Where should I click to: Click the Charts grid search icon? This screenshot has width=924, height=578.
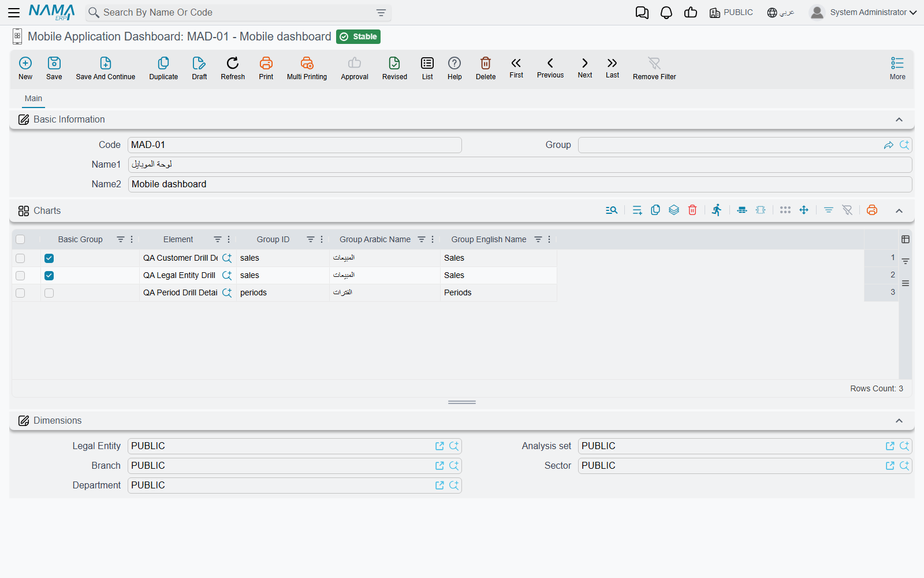pos(612,210)
